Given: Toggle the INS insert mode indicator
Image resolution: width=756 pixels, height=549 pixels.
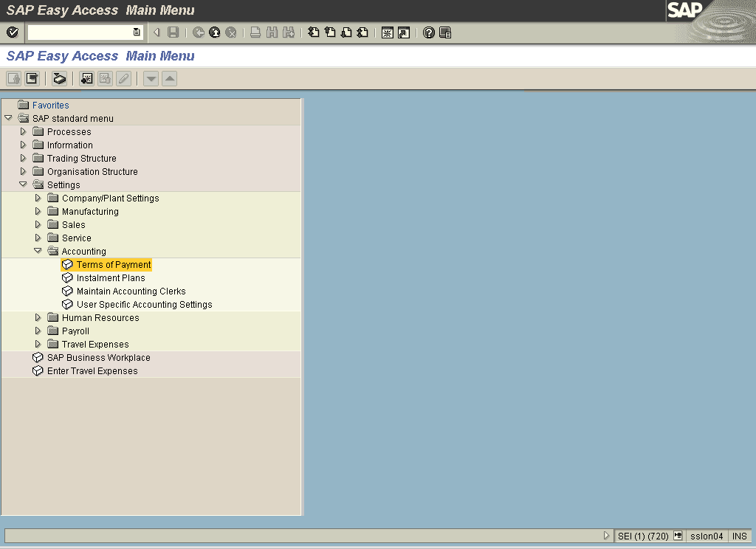Looking at the screenshot, I should click(739, 536).
